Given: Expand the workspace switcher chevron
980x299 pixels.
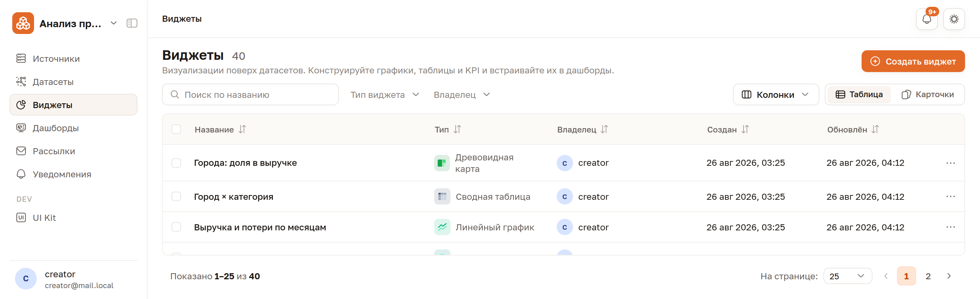Looking at the screenshot, I should coord(113,23).
